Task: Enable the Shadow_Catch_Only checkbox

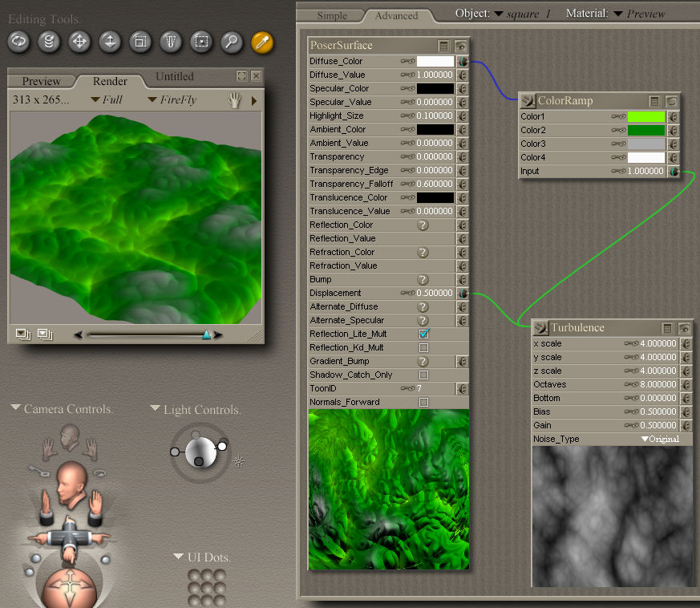Action: (x=424, y=375)
